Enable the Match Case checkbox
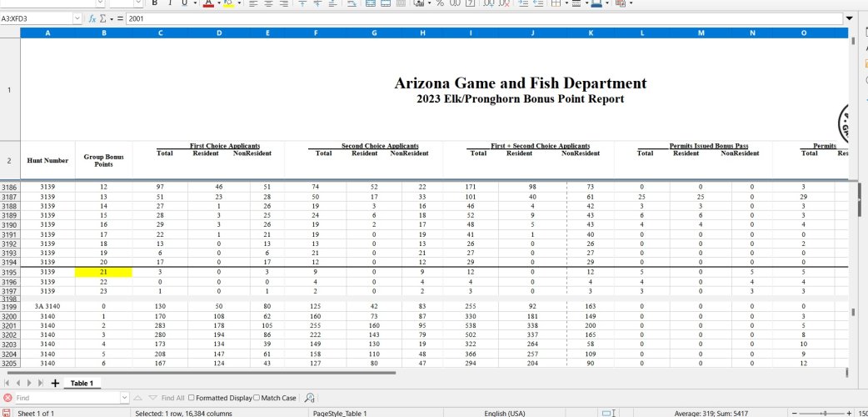 pyautogui.click(x=257, y=398)
